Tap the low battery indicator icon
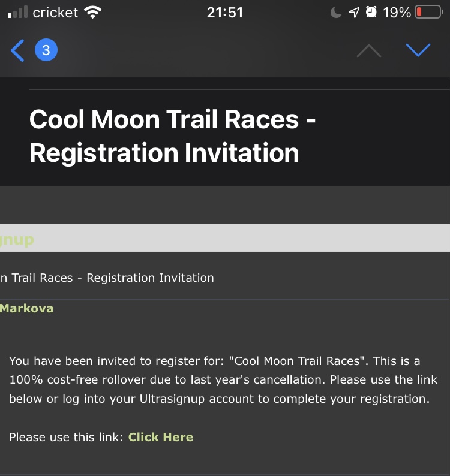Screen dimensions: 450x476 428,13
